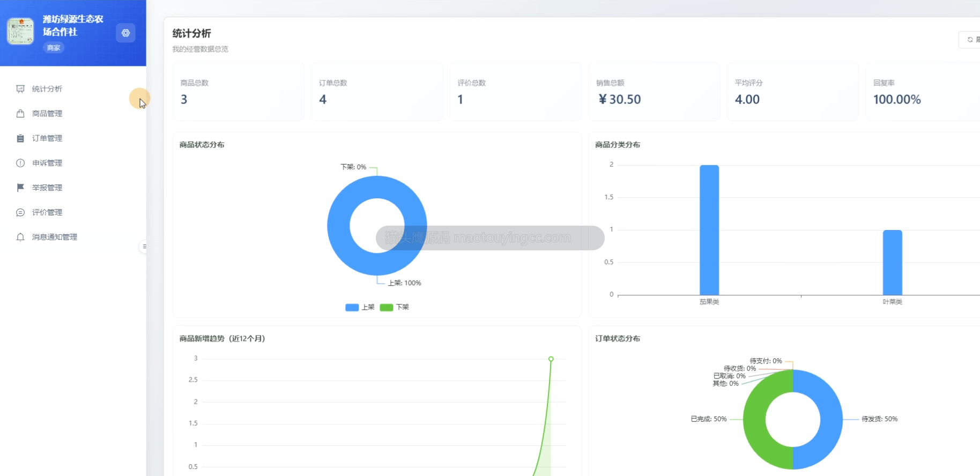Toggle the 上架 legend item
980x476 pixels.
tap(360, 307)
